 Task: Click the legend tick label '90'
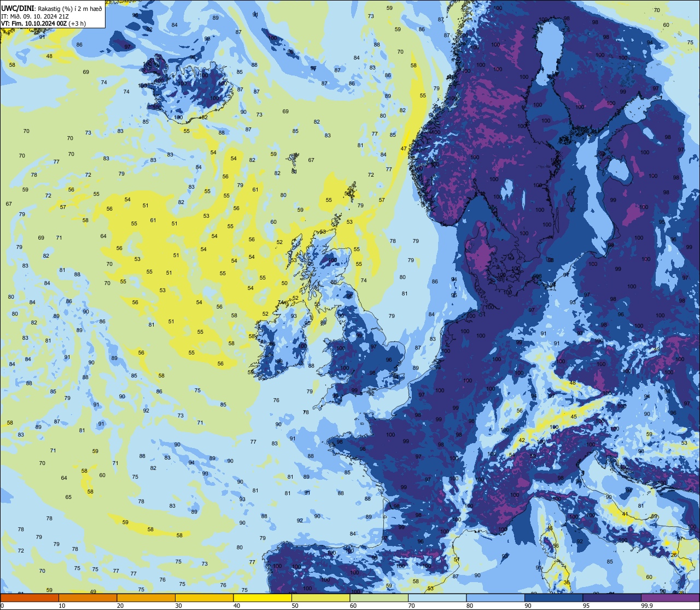pyautogui.click(x=528, y=606)
